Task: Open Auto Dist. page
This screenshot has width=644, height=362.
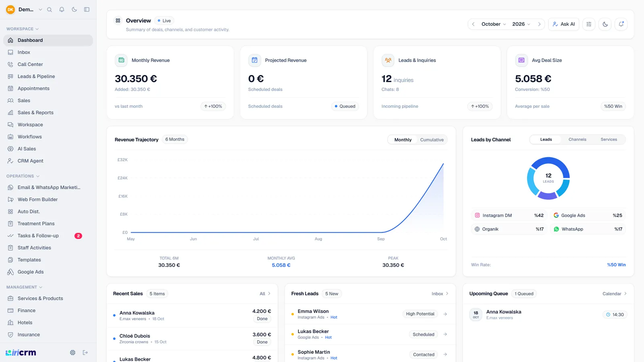Action: point(48,212)
